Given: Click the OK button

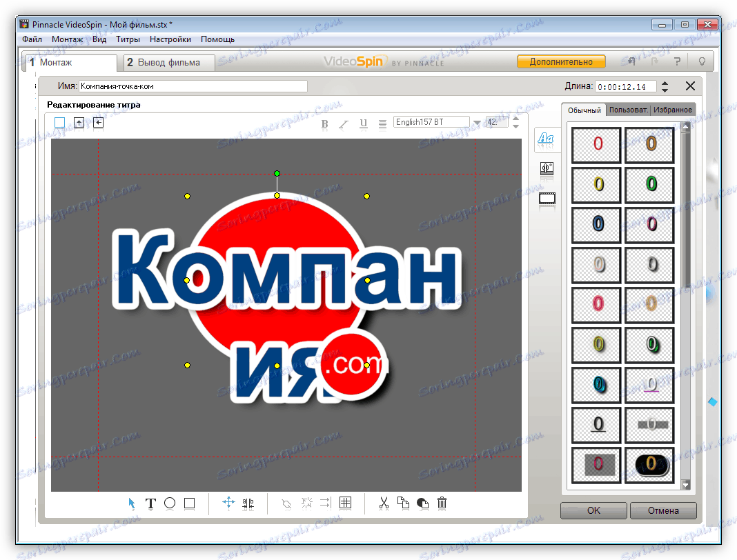Looking at the screenshot, I should [x=593, y=510].
